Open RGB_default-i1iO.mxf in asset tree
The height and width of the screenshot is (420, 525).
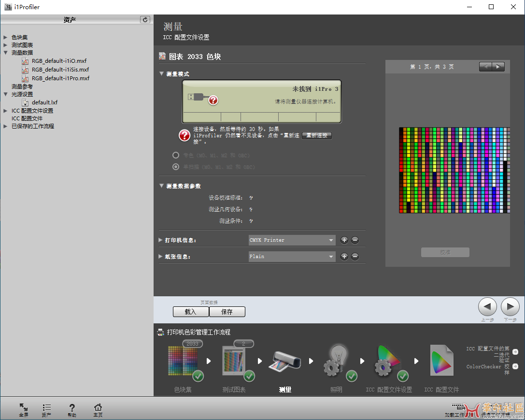tap(59, 61)
